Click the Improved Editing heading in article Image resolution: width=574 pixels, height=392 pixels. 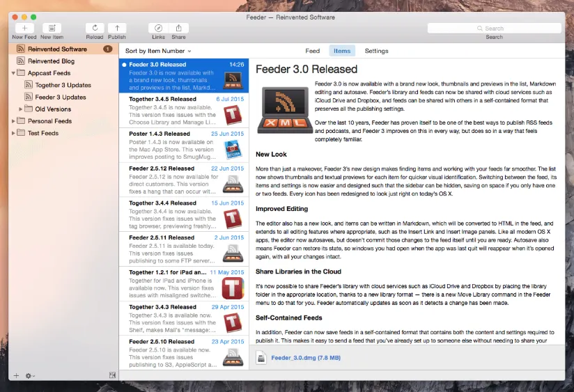click(x=282, y=209)
